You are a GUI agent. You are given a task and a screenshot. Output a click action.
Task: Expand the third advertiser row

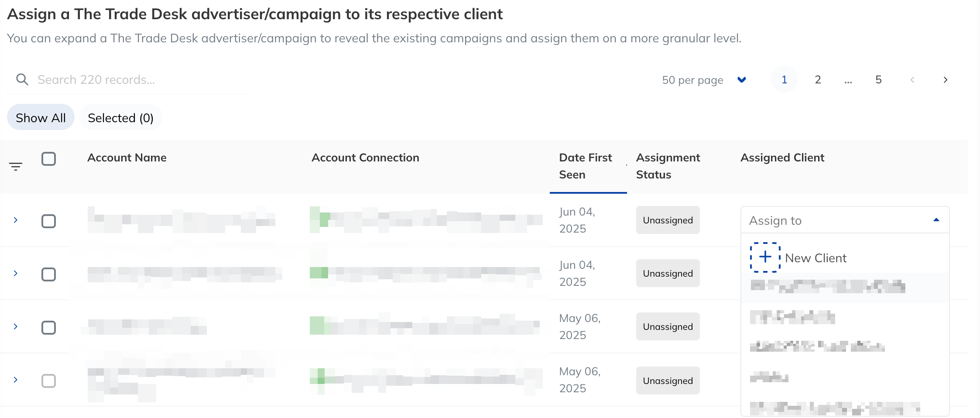16,326
